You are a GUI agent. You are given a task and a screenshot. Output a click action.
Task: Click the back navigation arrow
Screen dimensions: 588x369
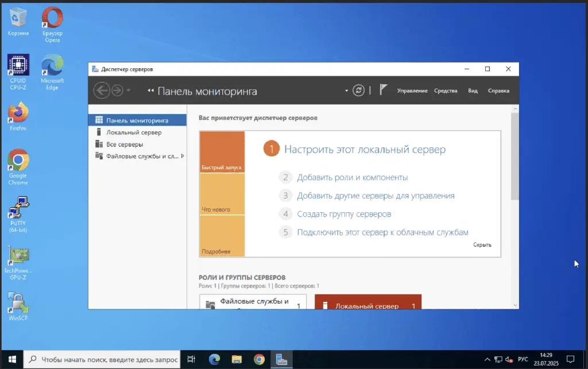(102, 91)
